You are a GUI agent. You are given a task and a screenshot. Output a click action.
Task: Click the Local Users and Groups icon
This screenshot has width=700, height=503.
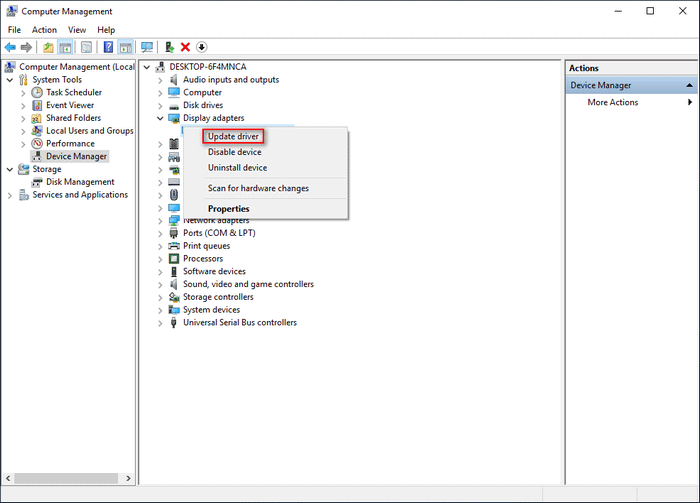tap(37, 131)
